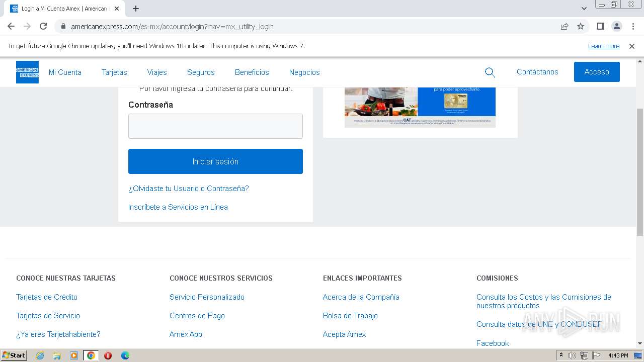Viewport: 644px width, 362px height.
Task: Bookmark this page with the star icon
Action: click(581, 26)
